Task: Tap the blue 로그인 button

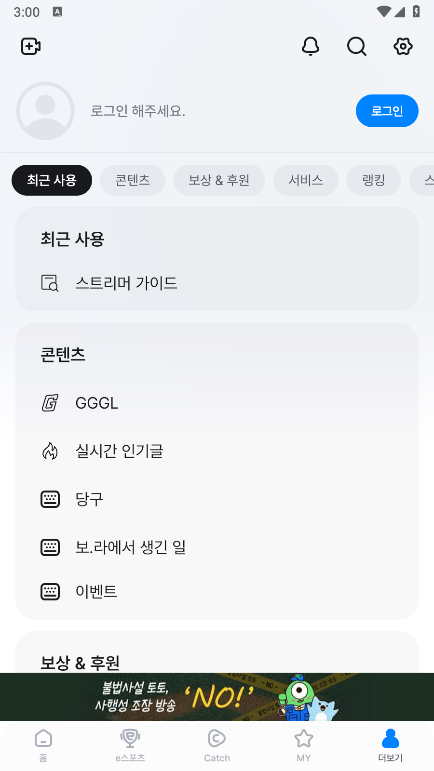Action: (x=387, y=111)
